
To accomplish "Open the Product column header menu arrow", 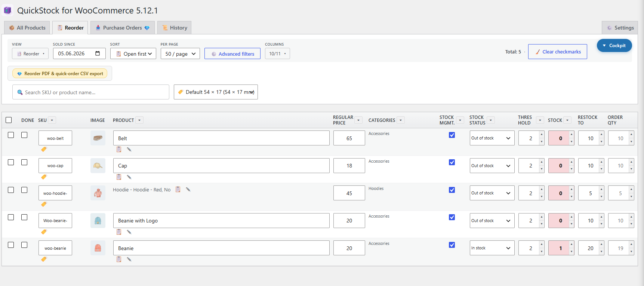I will point(139,120).
